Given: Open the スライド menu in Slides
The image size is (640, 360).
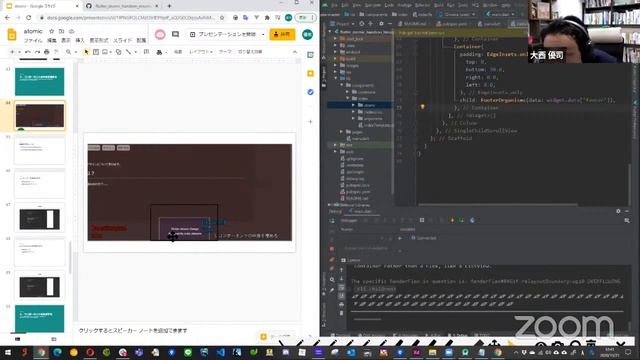Looking at the screenshot, I should 122,40.
